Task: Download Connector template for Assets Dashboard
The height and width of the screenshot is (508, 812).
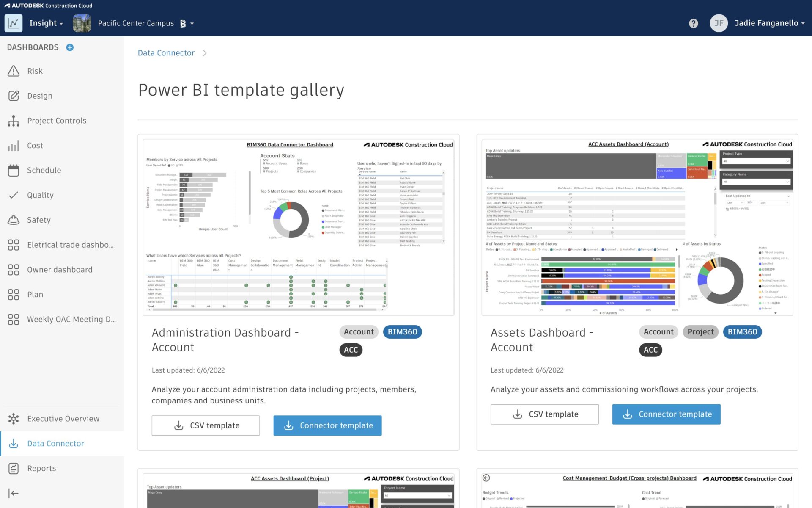Action: 667,414
